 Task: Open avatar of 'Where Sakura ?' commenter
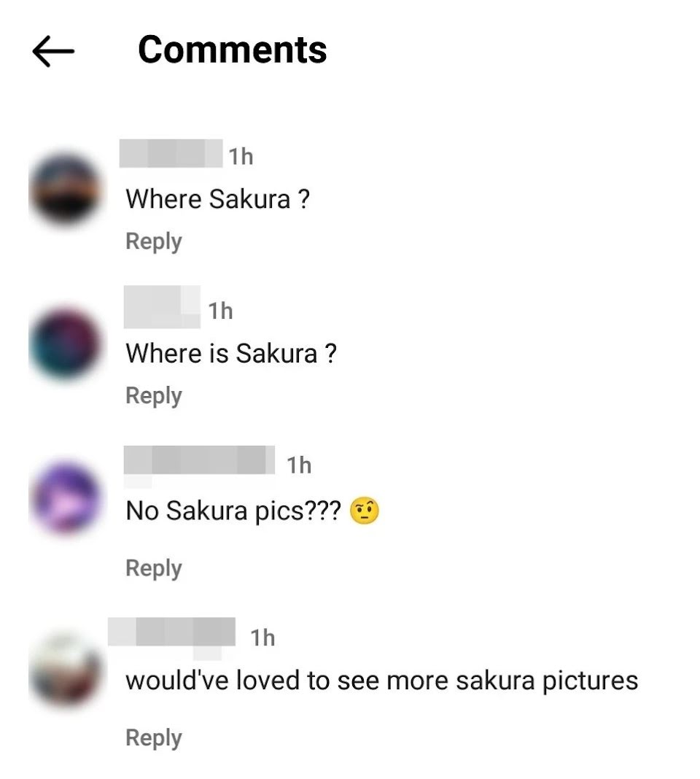tap(65, 189)
